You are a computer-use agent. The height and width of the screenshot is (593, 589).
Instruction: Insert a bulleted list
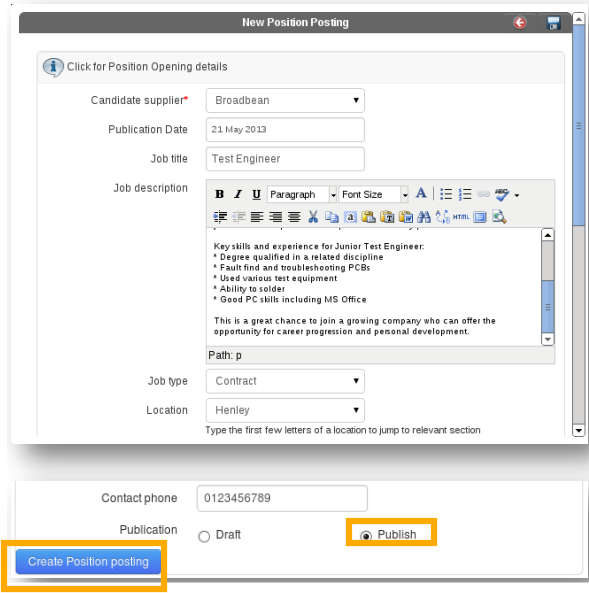[x=446, y=194]
